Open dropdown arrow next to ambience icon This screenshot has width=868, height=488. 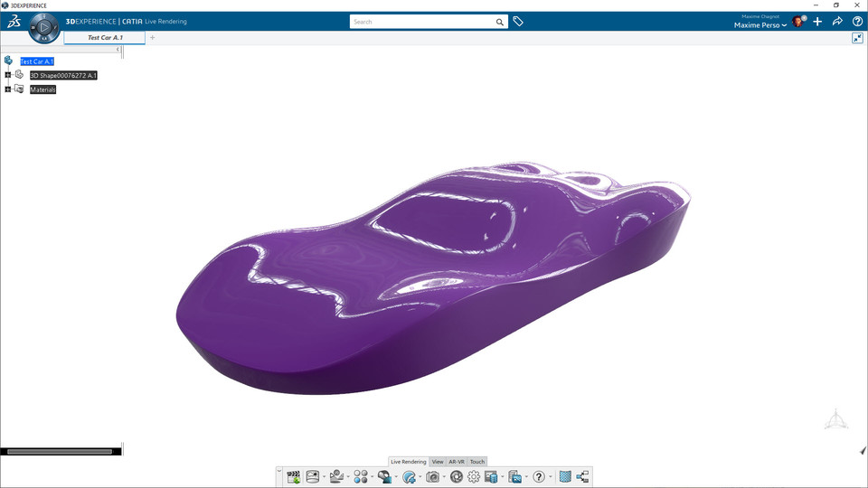(324, 477)
